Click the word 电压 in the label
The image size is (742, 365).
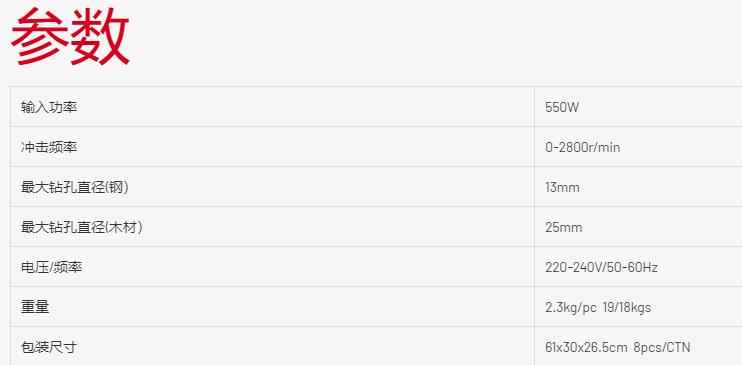[x=34, y=267]
